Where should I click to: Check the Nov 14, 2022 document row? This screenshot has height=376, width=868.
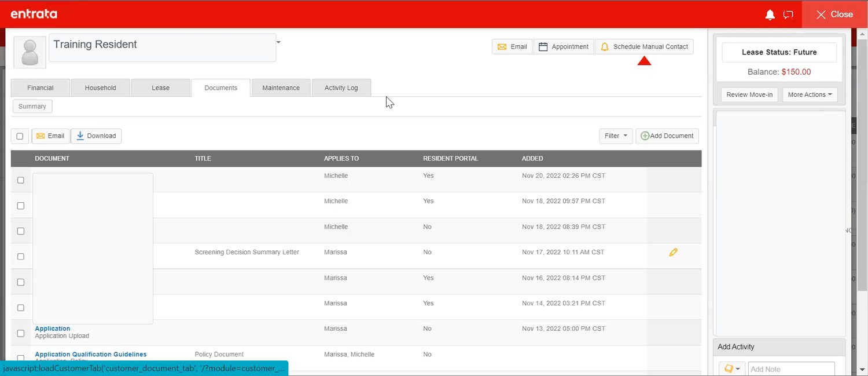21,308
